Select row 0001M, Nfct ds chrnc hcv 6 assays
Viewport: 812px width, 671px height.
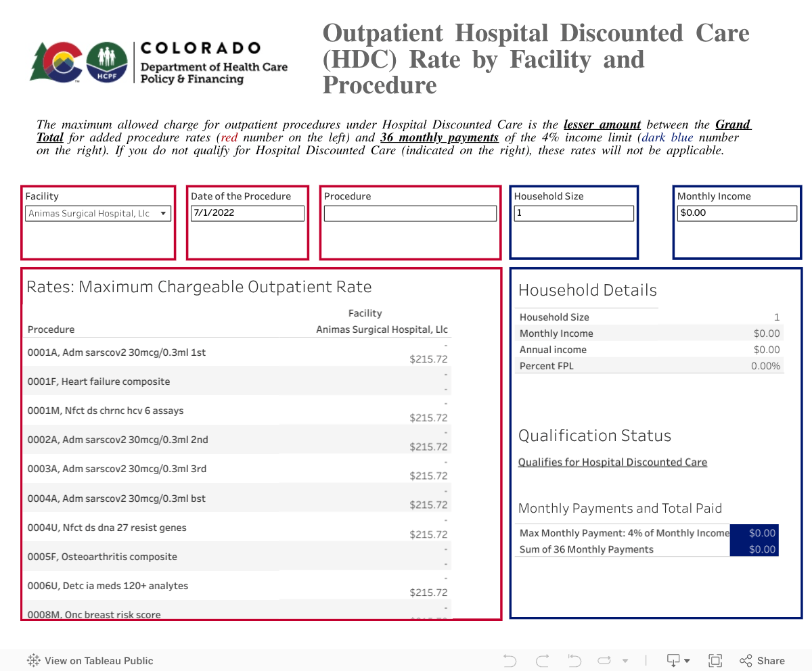click(x=238, y=411)
